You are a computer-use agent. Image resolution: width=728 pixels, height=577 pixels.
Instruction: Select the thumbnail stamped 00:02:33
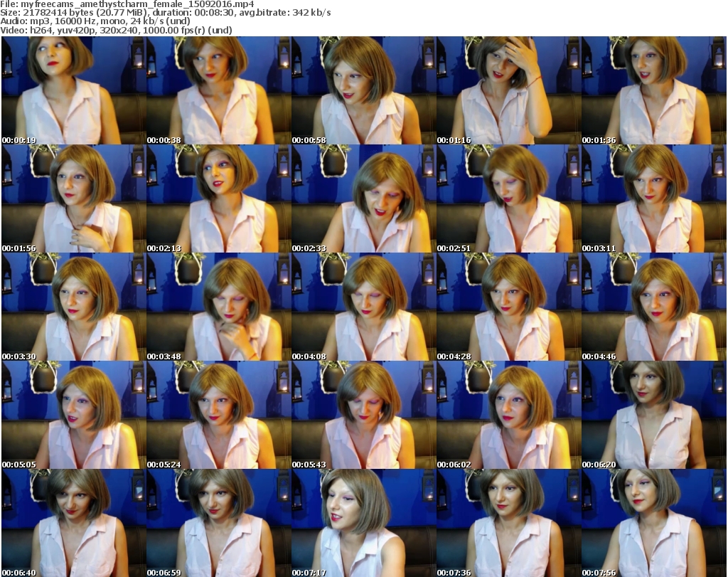[x=363, y=198]
